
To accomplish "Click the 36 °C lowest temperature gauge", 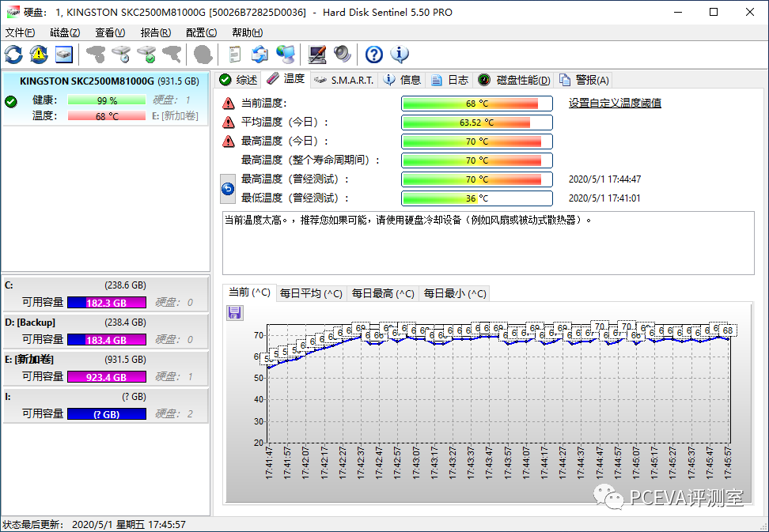I will 477,198.
